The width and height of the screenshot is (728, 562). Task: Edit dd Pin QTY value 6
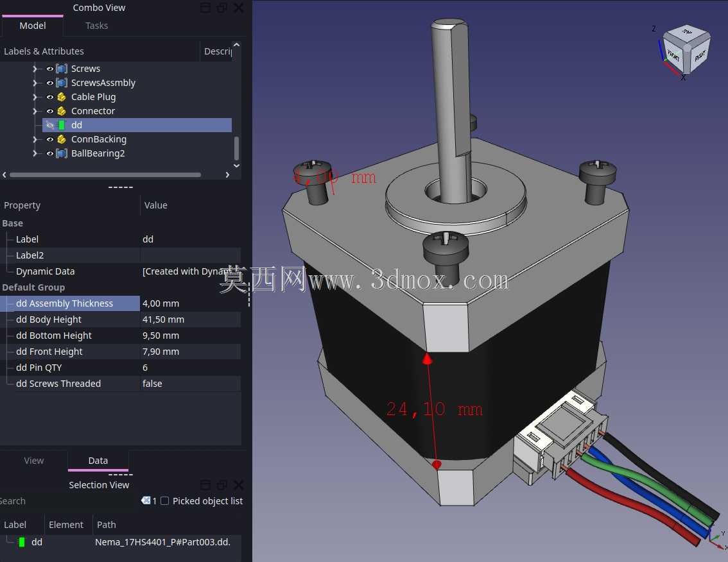click(x=191, y=368)
